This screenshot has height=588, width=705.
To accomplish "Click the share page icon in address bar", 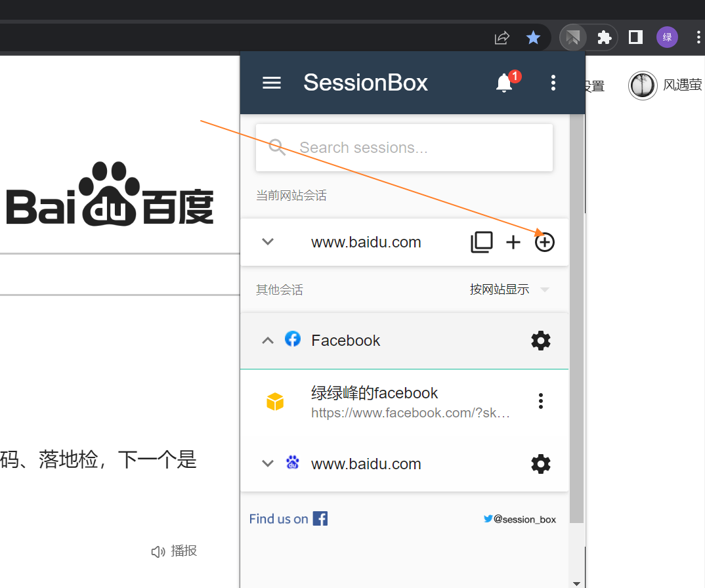I will tap(502, 38).
